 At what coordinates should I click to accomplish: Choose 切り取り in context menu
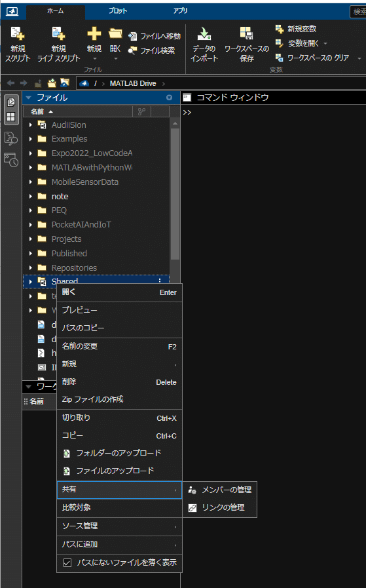click(x=119, y=418)
